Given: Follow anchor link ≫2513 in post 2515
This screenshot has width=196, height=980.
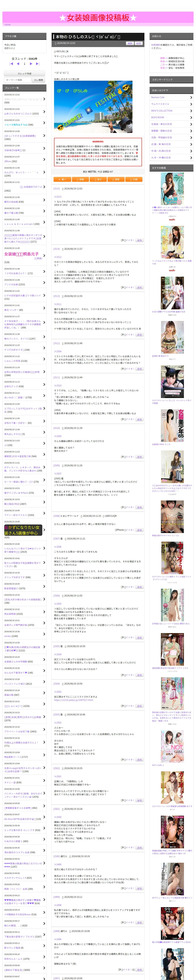Looking at the screenshot, I should 57,197.
